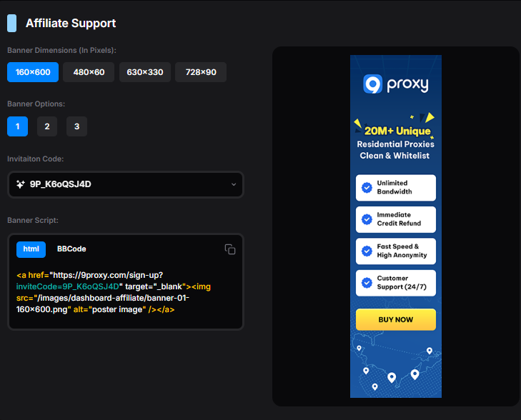Select the html script tab
Image resolution: width=521 pixels, height=420 pixels.
tap(31, 249)
